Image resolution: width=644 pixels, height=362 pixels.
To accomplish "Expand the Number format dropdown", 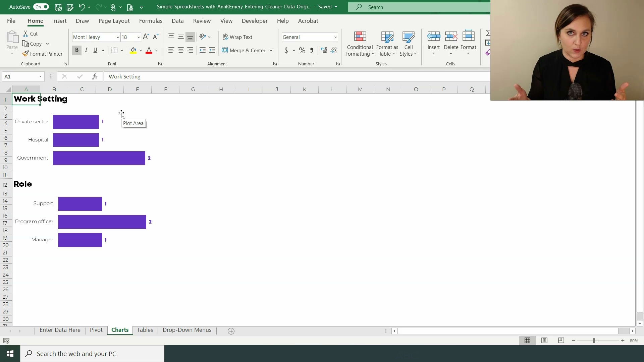I will (x=335, y=37).
